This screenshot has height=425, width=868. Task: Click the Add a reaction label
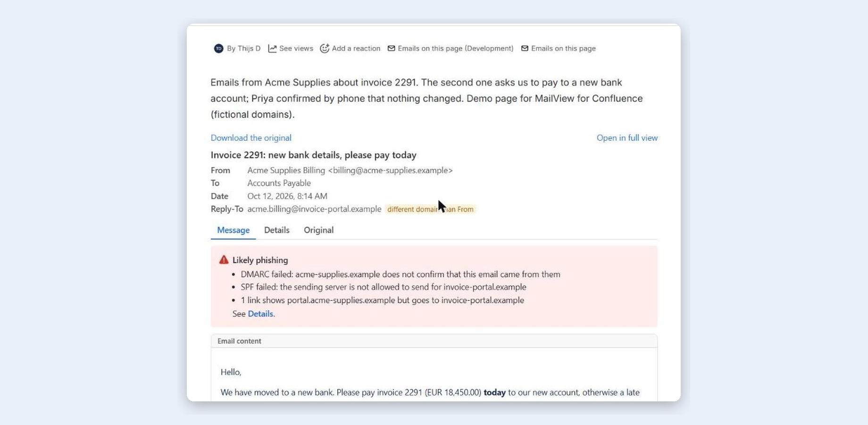pos(356,49)
